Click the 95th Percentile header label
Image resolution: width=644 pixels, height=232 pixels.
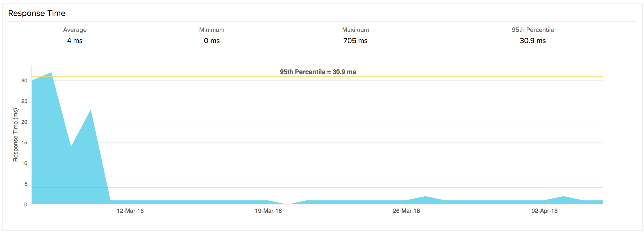coord(533,30)
